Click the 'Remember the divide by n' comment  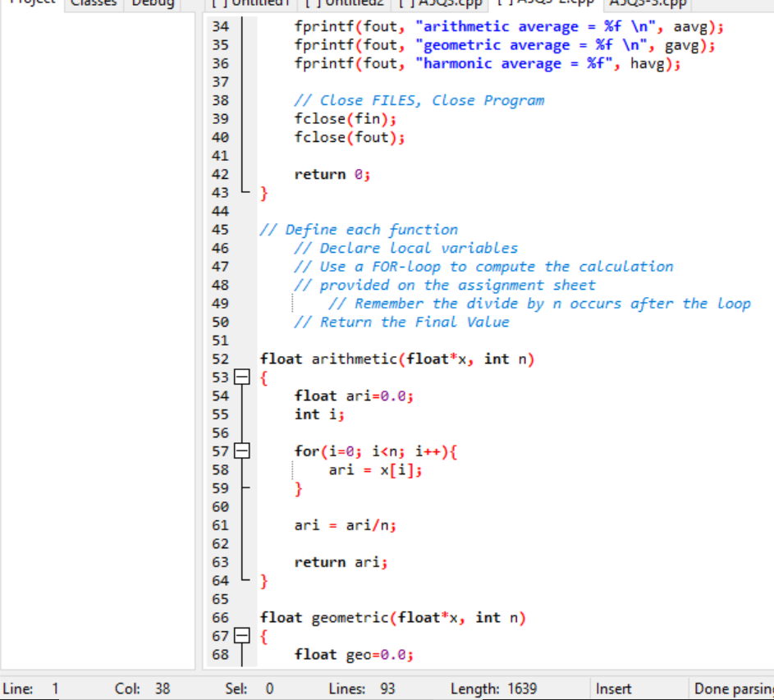pyautogui.click(x=539, y=304)
